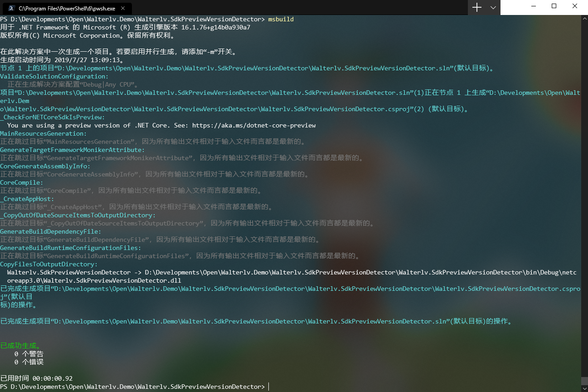Close the terminal window
Image resolution: width=588 pixels, height=392 pixels.
coord(575,6)
